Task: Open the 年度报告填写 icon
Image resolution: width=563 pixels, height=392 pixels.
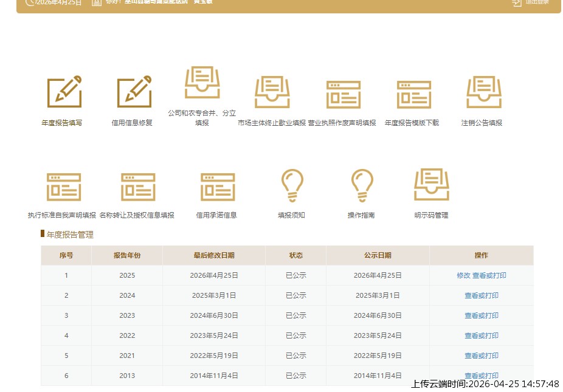Action: pyautogui.click(x=64, y=92)
